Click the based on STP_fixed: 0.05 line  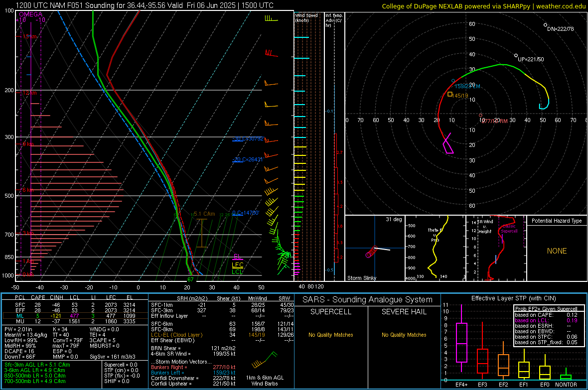546,342
